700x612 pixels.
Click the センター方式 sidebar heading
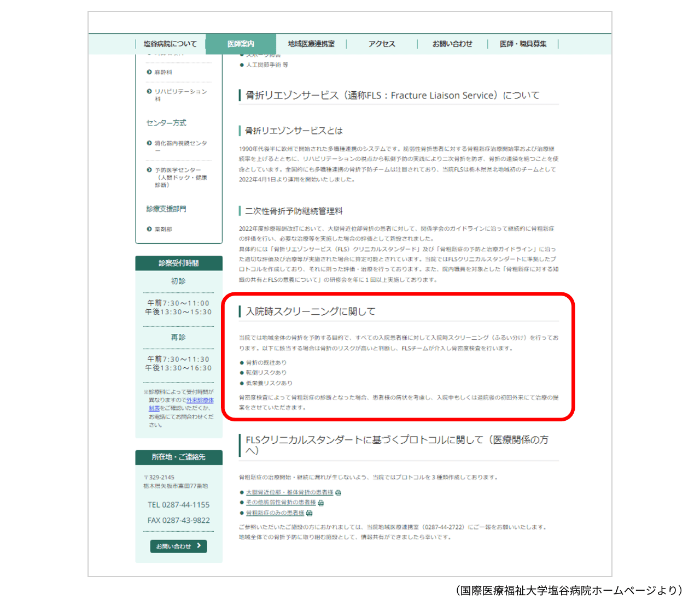(x=166, y=123)
